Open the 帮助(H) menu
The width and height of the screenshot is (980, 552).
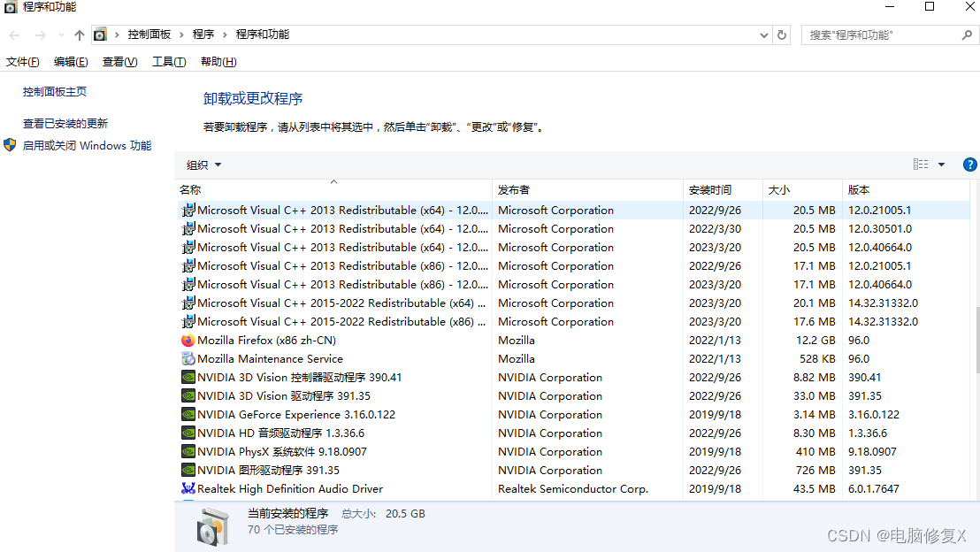[218, 61]
